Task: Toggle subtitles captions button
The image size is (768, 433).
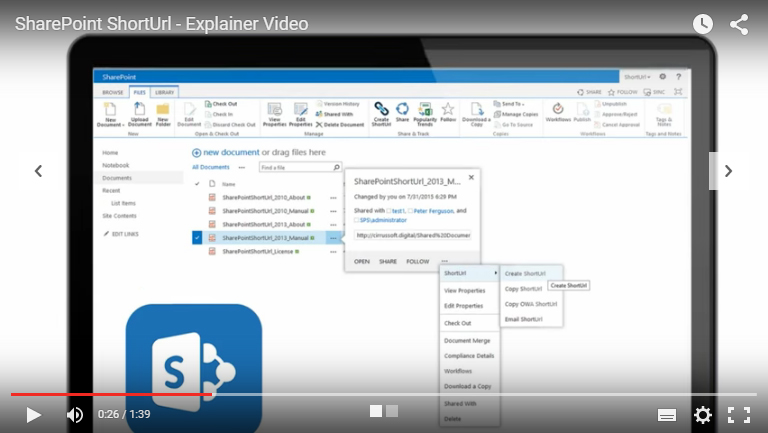Action: point(667,415)
